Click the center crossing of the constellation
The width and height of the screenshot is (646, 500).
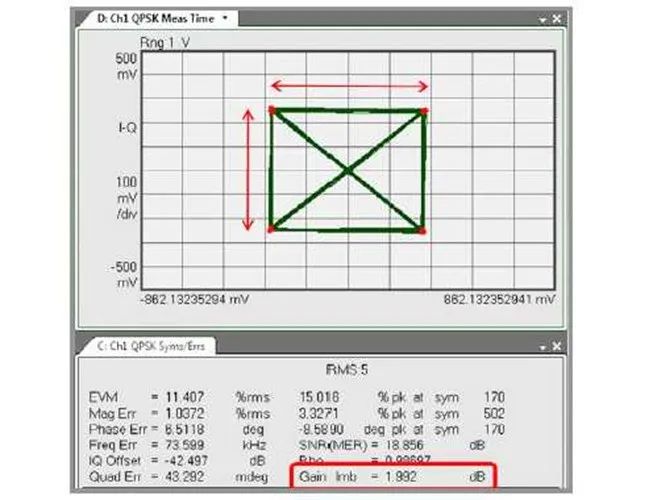[x=348, y=170]
